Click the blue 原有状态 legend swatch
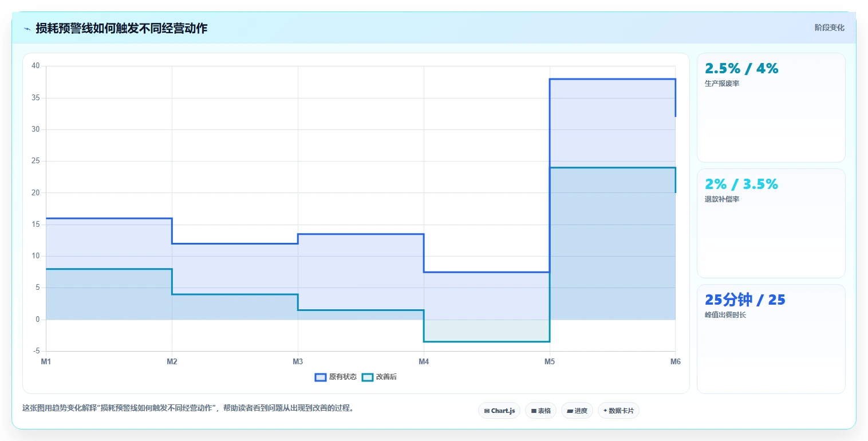Viewport: 868px width, 441px height. point(321,377)
